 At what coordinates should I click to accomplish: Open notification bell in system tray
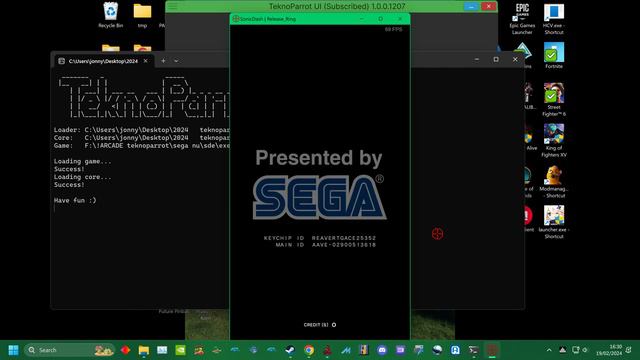[629, 350]
